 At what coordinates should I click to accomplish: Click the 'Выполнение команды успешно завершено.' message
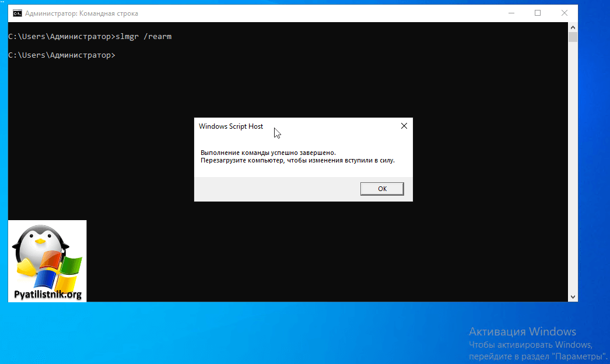point(268,153)
